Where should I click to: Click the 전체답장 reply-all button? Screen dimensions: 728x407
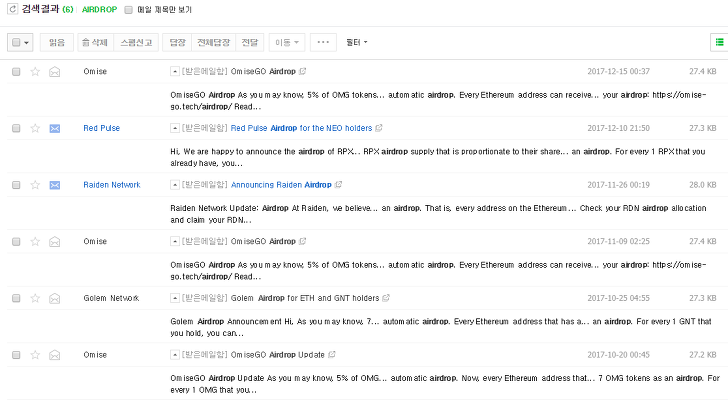tap(214, 42)
